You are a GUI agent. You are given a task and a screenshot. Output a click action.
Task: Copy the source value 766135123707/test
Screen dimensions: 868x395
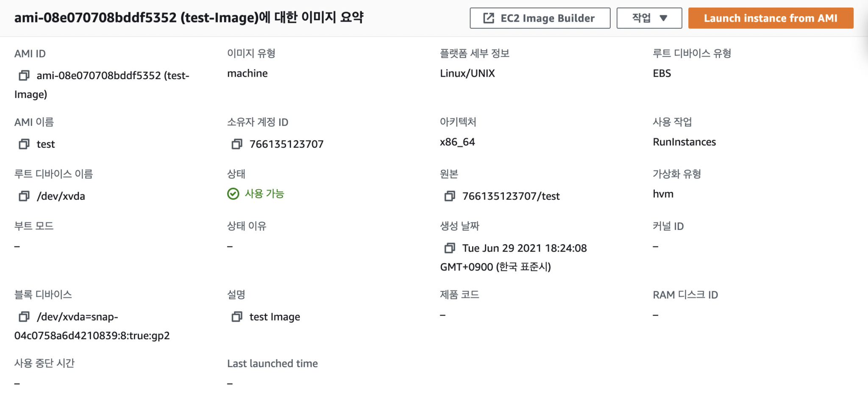pyautogui.click(x=450, y=196)
